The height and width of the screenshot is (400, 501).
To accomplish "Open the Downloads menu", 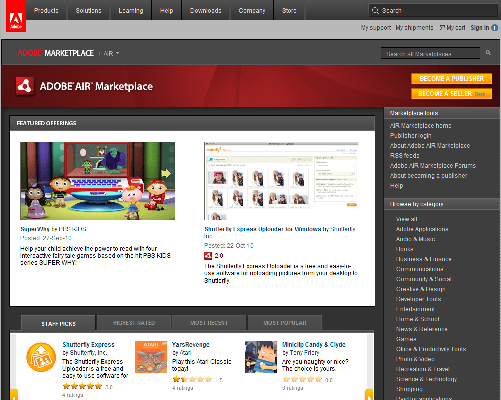I will (x=206, y=10).
